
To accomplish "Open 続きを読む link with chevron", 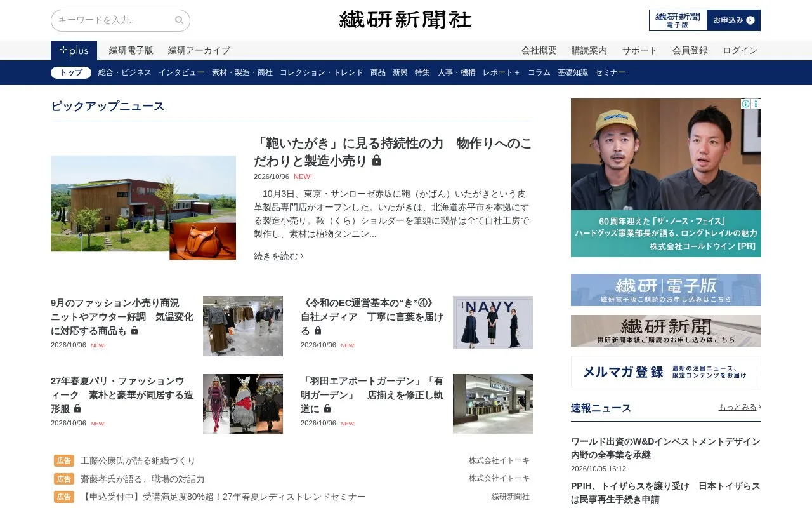I will [x=279, y=256].
